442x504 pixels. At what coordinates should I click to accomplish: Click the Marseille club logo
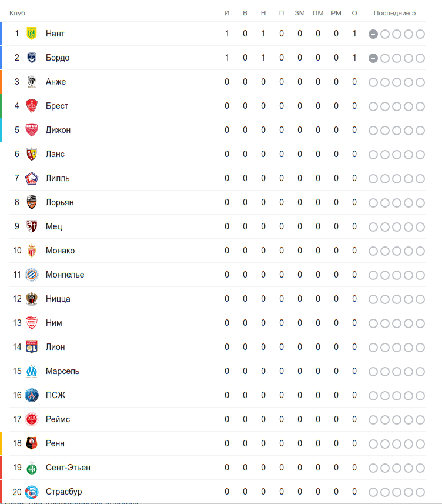pos(32,371)
